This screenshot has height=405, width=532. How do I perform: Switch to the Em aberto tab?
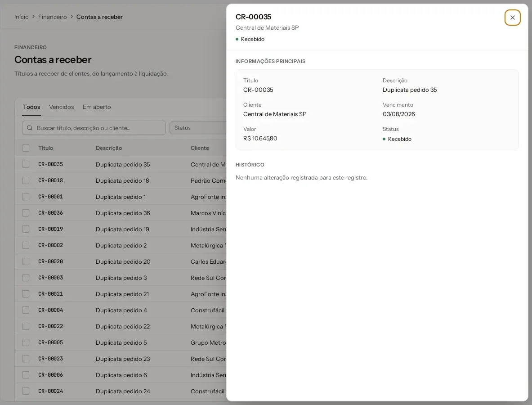pyautogui.click(x=97, y=107)
